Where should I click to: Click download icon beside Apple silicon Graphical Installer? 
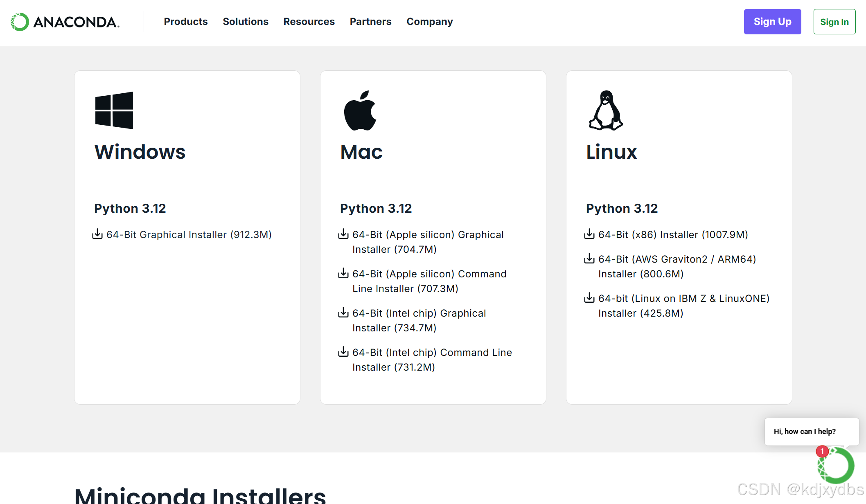(x=343, y=234)
